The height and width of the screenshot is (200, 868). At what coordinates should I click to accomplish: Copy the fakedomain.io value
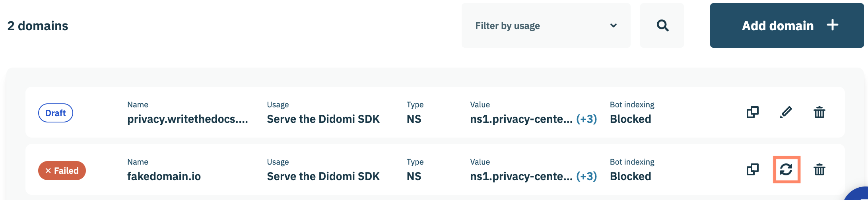click(x=752, y=170)
